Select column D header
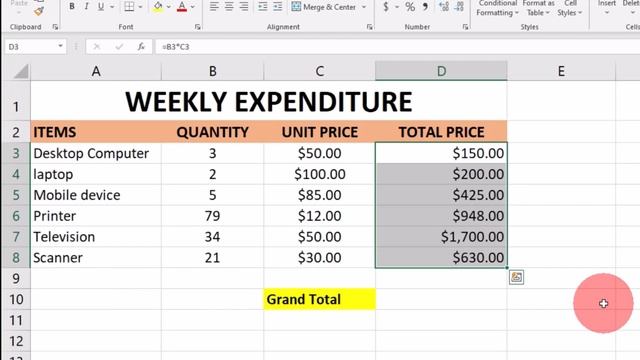The image size is (640, 360). pos(441,71)
